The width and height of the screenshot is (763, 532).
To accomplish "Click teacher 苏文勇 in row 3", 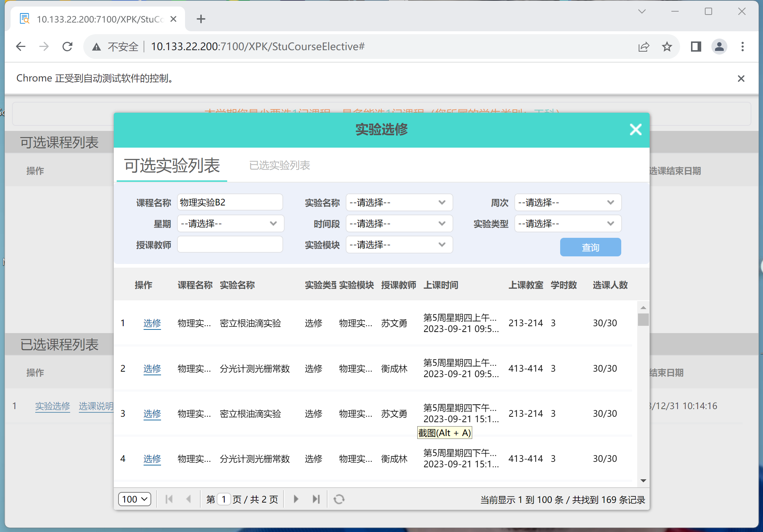I will pyautogui.click(x=394, y=413).
